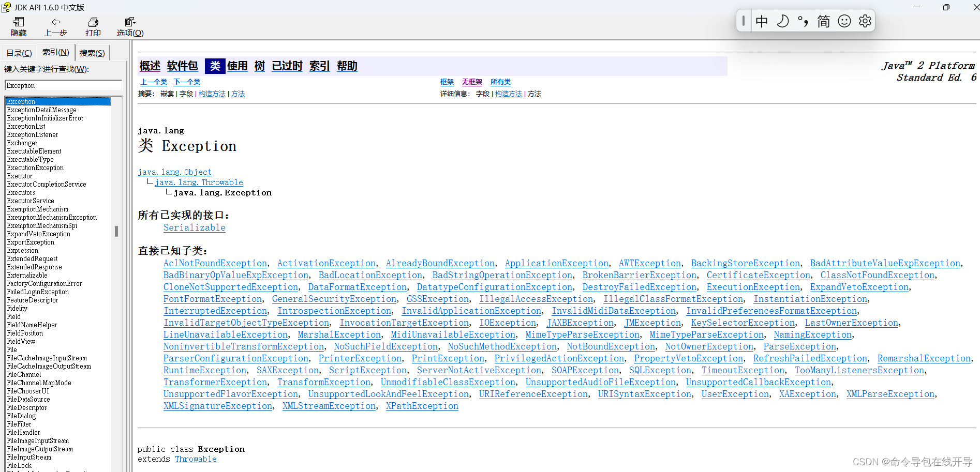Click the index list vertical scrollbar thumb
This screenshot has width=980, height=472.
point(116,231)
